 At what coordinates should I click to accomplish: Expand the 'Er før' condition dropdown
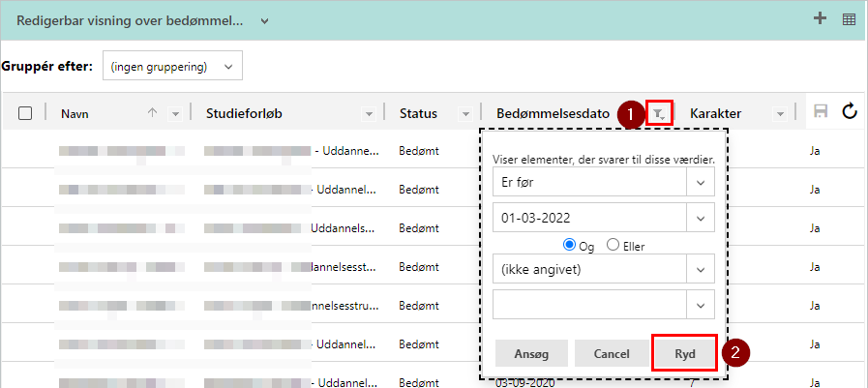[x=700, y=181]
